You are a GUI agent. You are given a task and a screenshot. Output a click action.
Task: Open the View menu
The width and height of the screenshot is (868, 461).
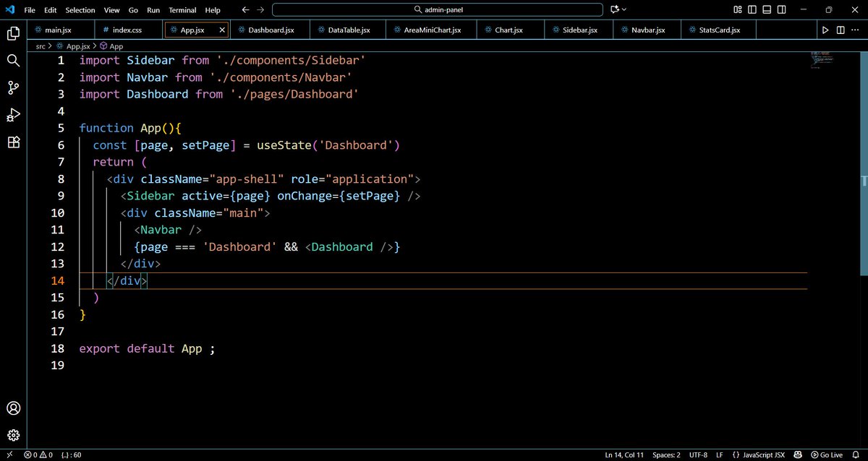click(111, 10)
